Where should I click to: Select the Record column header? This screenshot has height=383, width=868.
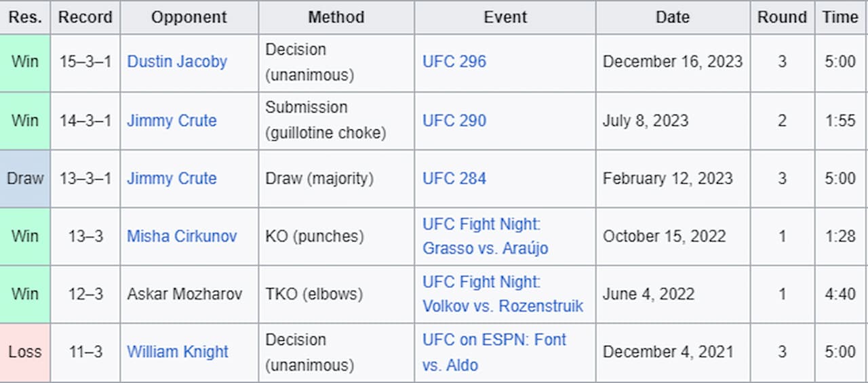pyautogui.click(x=85, y=18)
